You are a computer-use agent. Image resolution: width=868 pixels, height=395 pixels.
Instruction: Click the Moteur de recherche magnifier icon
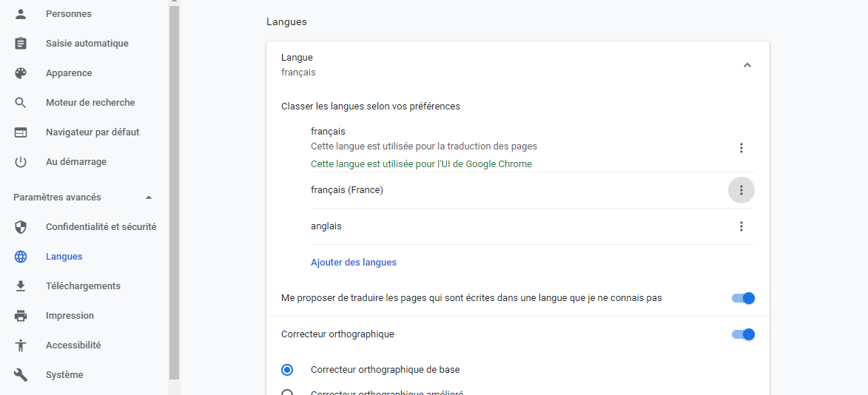pyautogui.click(x=21, y=102)
